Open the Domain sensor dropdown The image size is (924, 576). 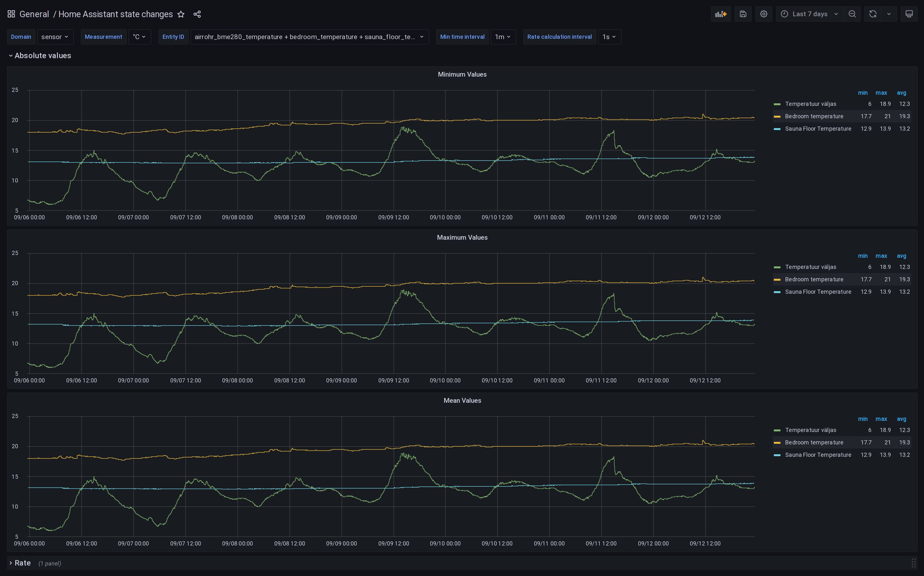[x=55, y=37]
